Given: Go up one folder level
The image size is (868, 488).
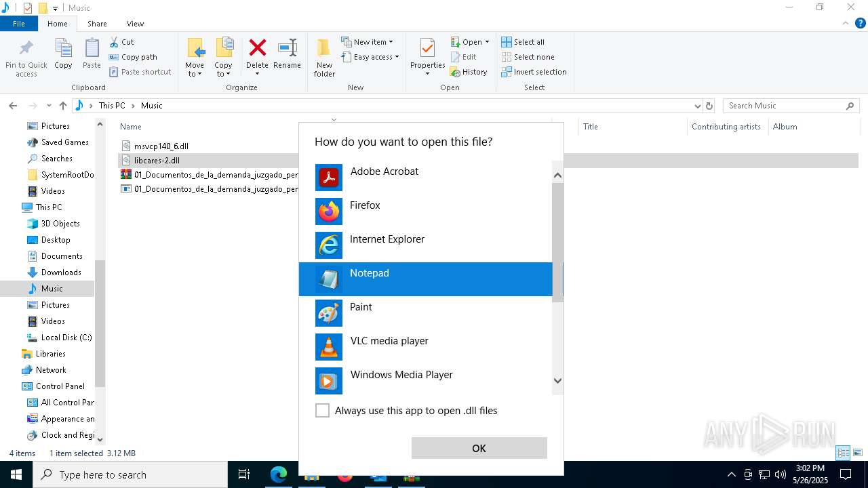Looking at the screenshot, I should click(63, 106).
